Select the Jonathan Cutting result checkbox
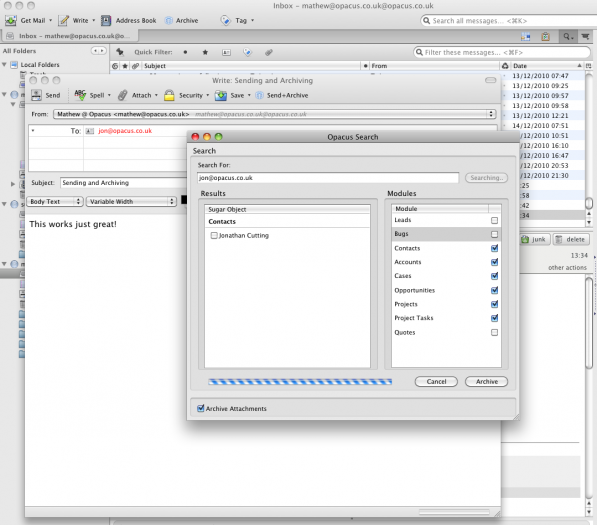597x525 pixels. [x=214, y=236]
